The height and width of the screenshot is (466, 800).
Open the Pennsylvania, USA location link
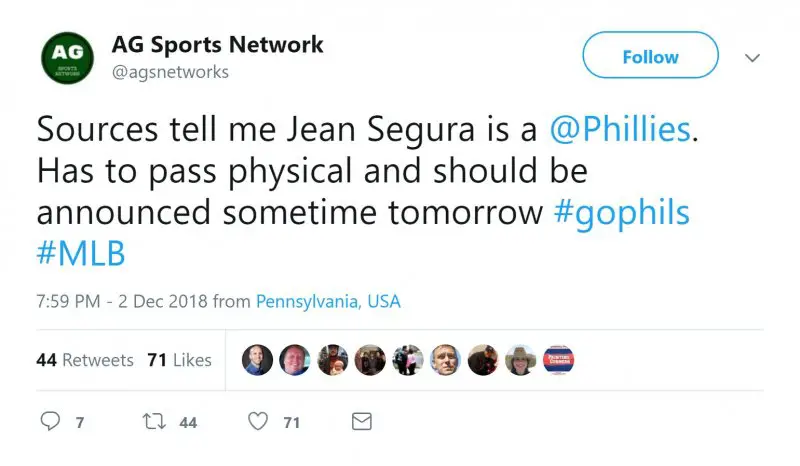tap(328, 301)
